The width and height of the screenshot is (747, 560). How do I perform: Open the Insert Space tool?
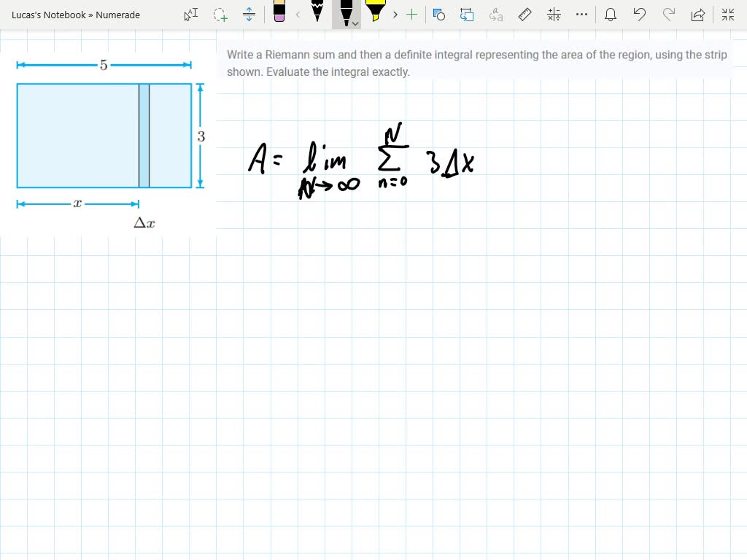click(249, 14)
